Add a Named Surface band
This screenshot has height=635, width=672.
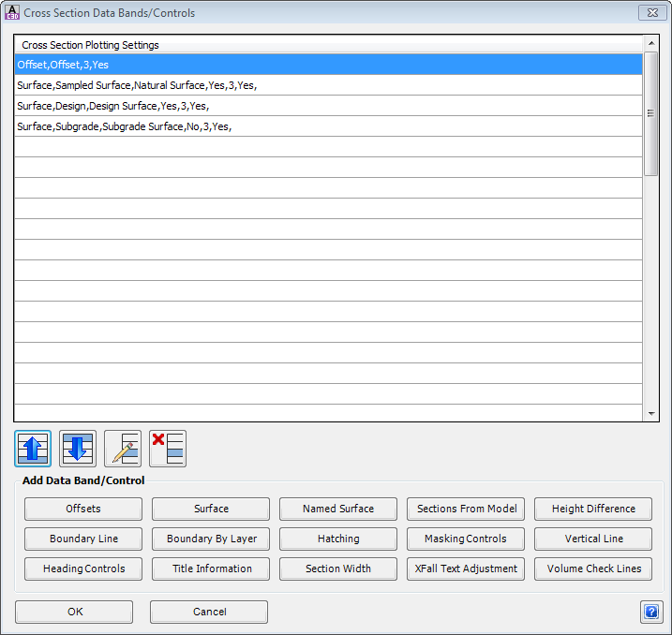[338, 509]
